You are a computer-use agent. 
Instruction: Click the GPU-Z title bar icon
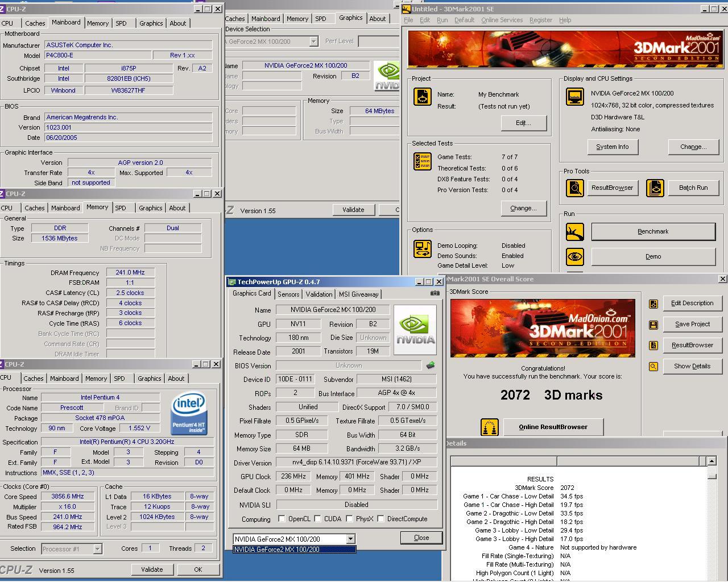[232, 282]
